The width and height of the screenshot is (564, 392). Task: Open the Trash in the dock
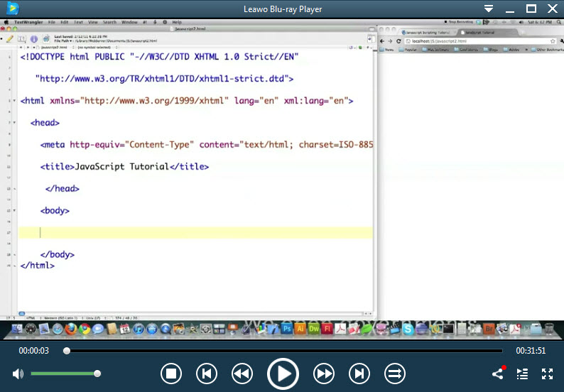click(549, 329)
